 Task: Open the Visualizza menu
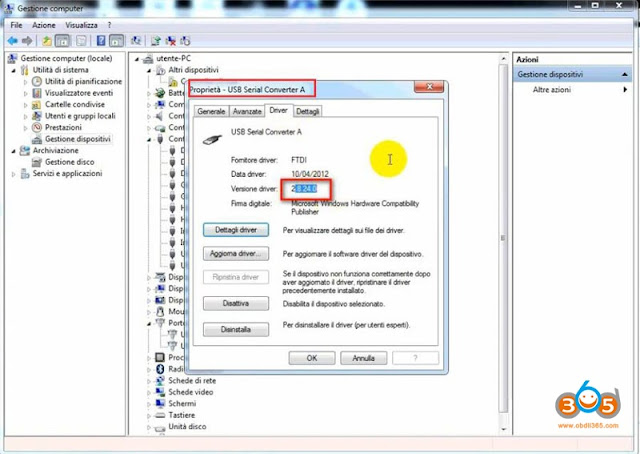click(x=81, y=25)
